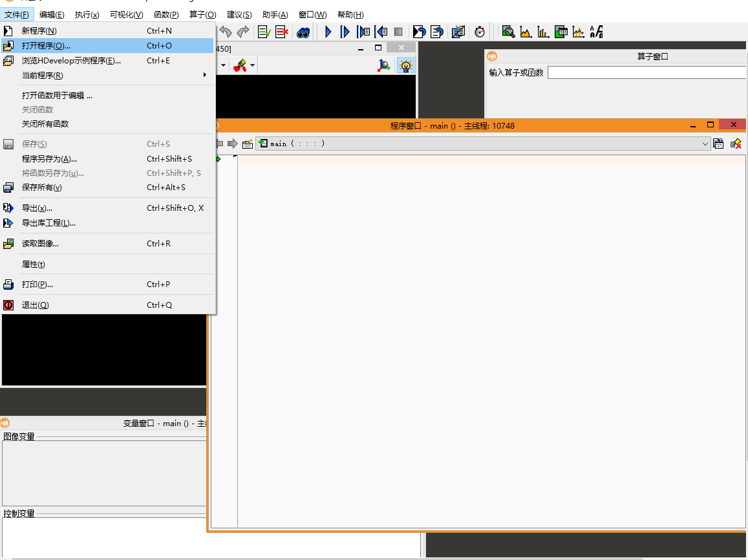
Task: Open the 帮助(H) menu
Action: click(x=350, y=15)
